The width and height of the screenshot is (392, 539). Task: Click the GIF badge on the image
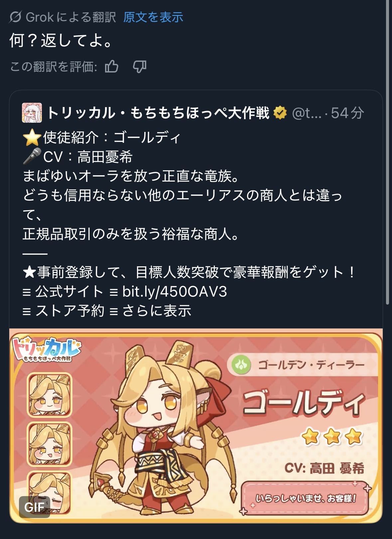(x=35, y=507)
